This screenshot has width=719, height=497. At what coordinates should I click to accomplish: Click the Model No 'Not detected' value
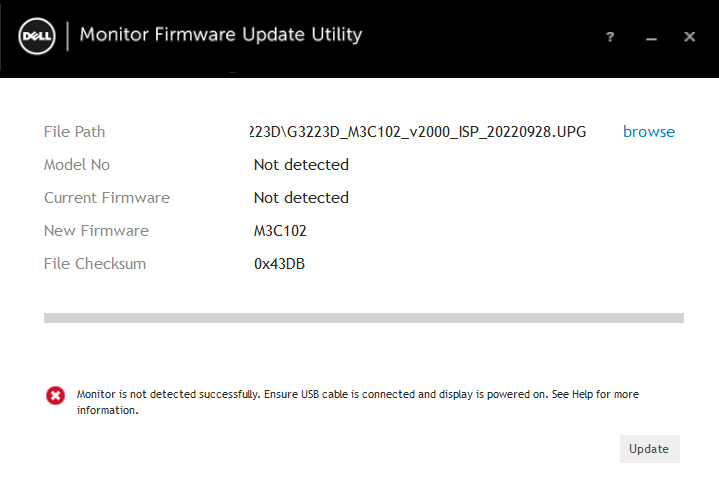(x=301, y=165)
